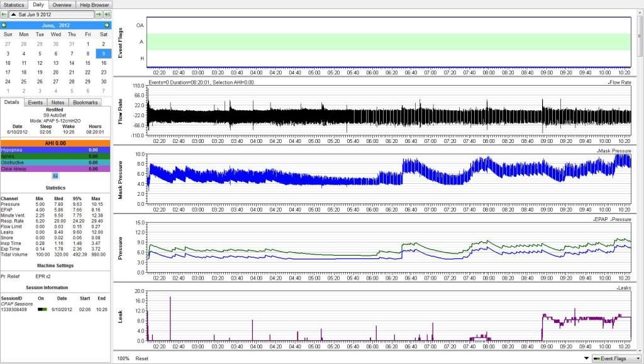Click the purple Clear Airway color bar

pyautogui.click(x=55, y=168)
